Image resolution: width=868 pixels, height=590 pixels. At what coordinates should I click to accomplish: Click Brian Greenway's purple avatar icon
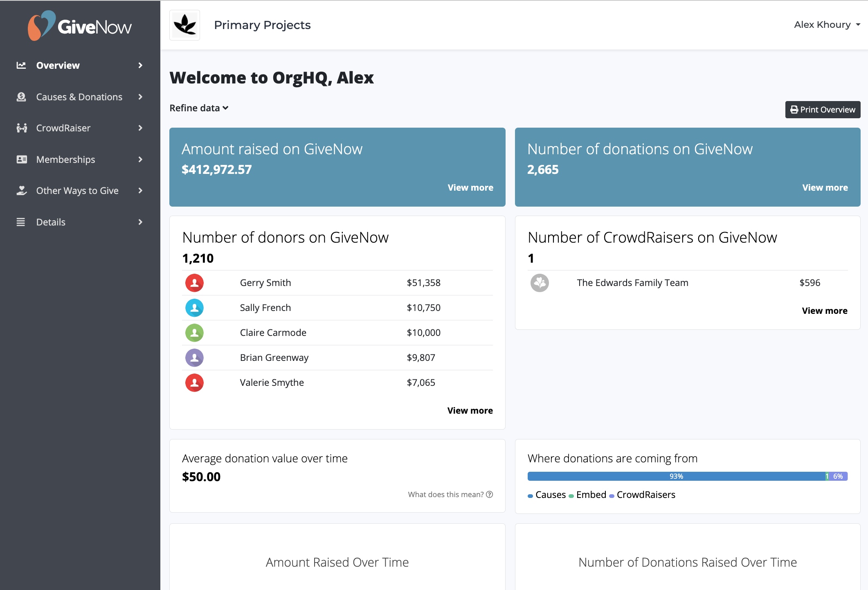(x=194, y=358)
